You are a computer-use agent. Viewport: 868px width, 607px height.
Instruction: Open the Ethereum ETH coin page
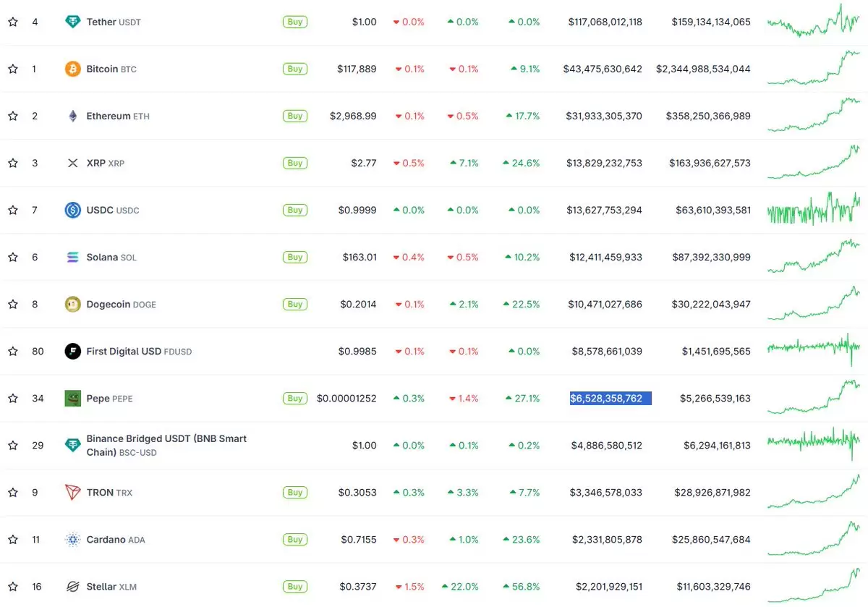pos(118,116)
